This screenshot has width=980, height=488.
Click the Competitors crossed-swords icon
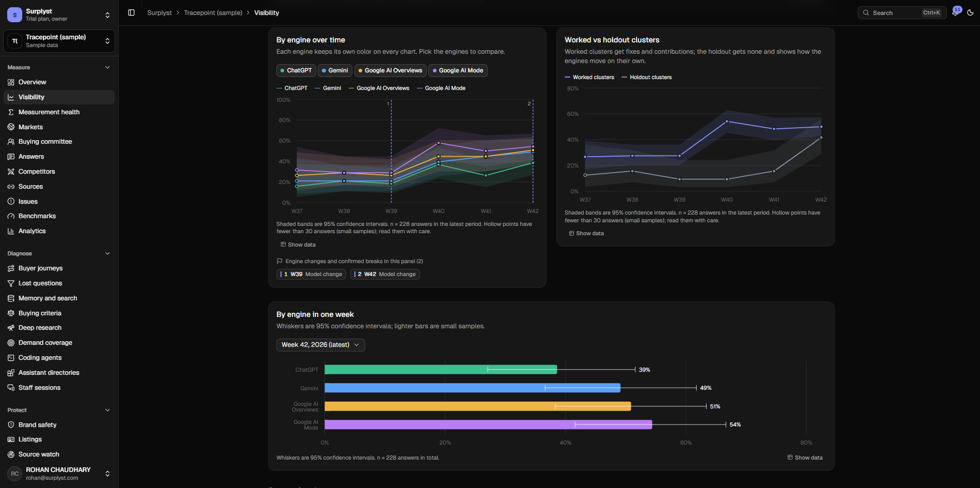pos(11,172)
